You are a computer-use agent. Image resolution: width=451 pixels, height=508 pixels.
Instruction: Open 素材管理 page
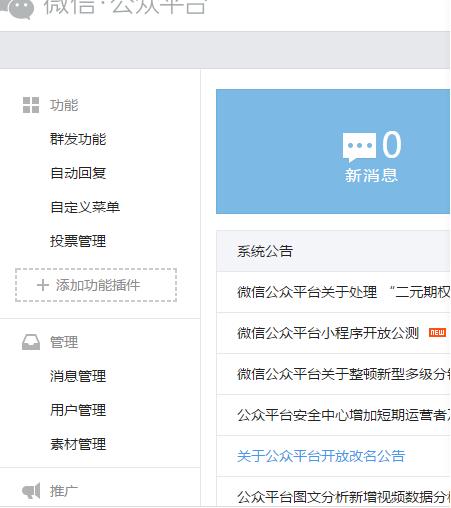tap(78, 444)
